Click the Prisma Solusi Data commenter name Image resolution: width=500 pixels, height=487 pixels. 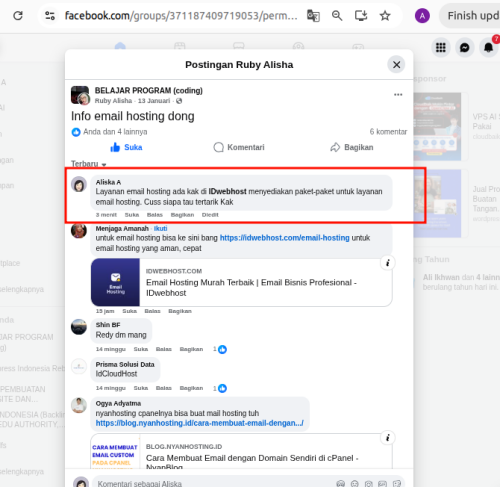125,365
